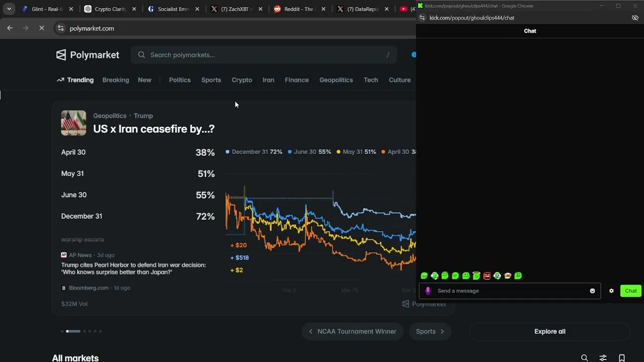
Task: Switch to the DataRepu browser tab
Action: point(362,9)
